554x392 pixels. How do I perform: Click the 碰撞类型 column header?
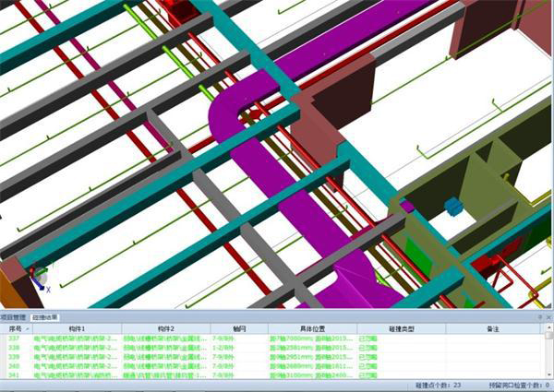(402, 329)
